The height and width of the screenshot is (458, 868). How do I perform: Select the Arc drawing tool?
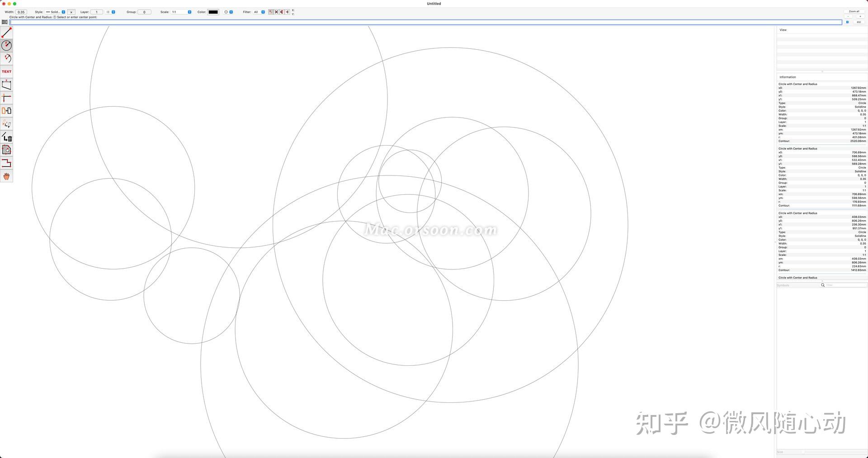(x=6, y=58)
